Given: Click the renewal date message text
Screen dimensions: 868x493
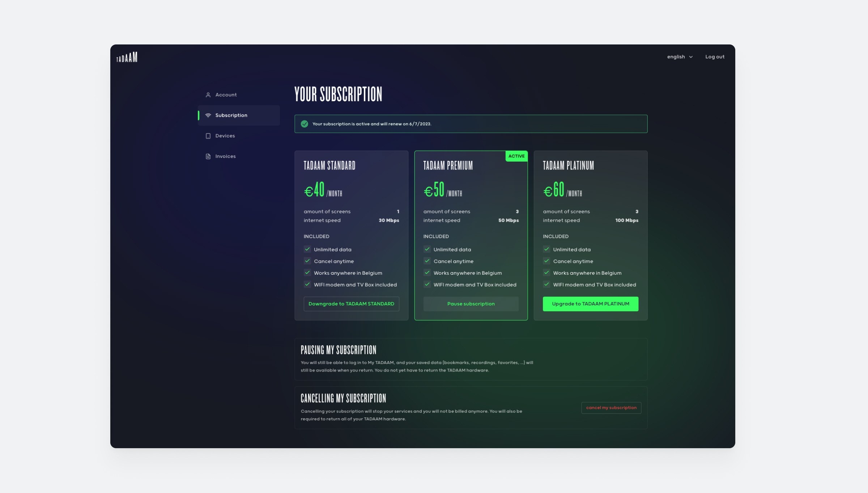Looking at the screenshot, I should [x=372, y=124].
